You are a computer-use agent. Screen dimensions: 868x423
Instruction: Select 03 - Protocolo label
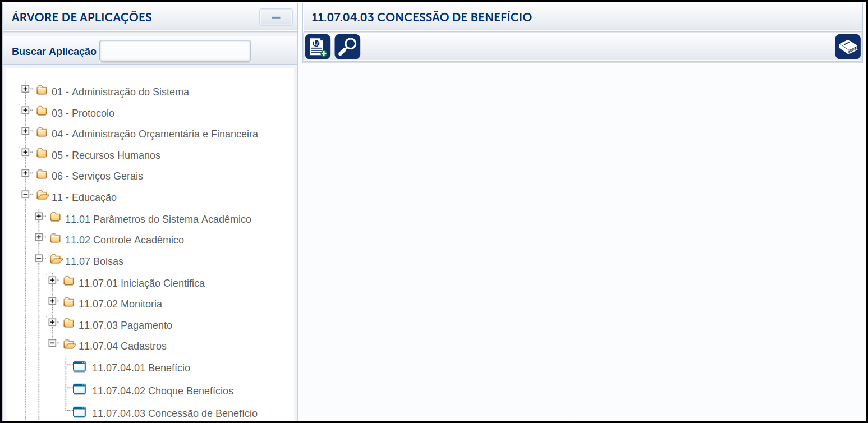coord(83,113)
